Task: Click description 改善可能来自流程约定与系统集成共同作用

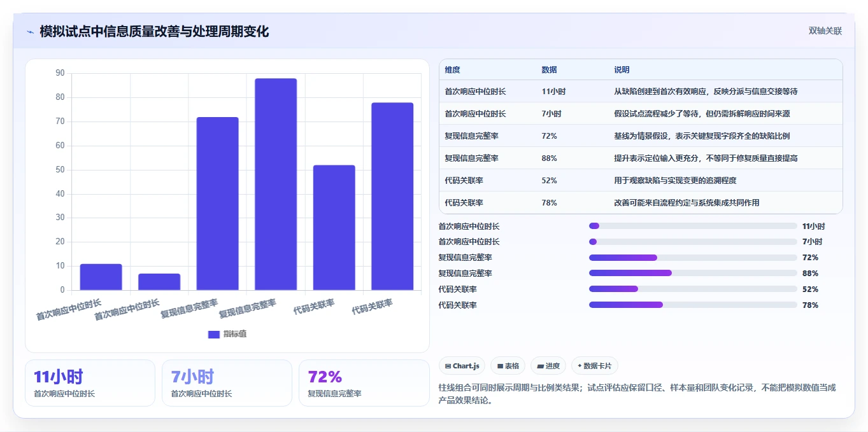Action: click(x=687, y=203)
